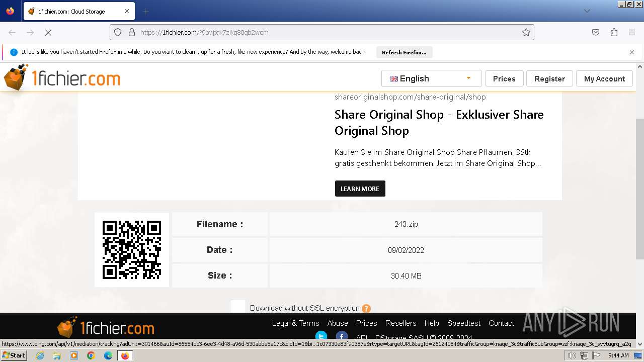644x362 pixels.
Task: Click the Action Center flag tray icon
Action: 596,355
